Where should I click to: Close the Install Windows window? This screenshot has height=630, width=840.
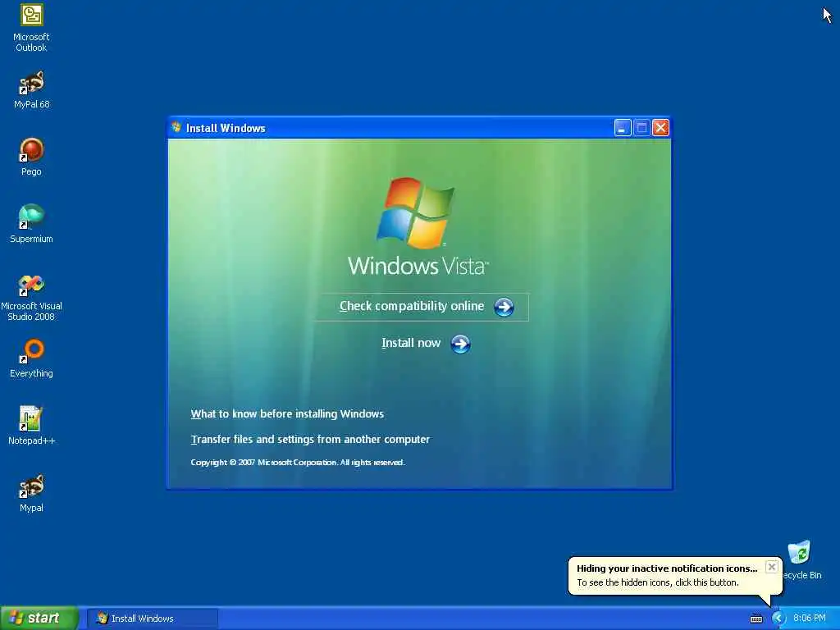(x=660, y=128)
